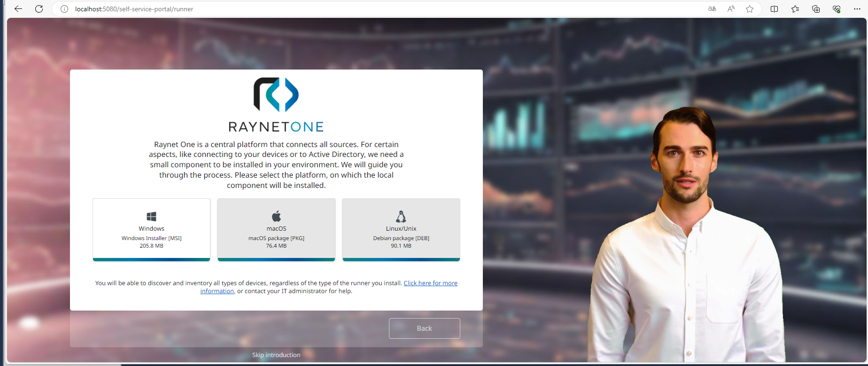The image size is (868, 366).
Task: Open 'Click here for more information' link
Action: pyautogui.click(x=430, y=283)
